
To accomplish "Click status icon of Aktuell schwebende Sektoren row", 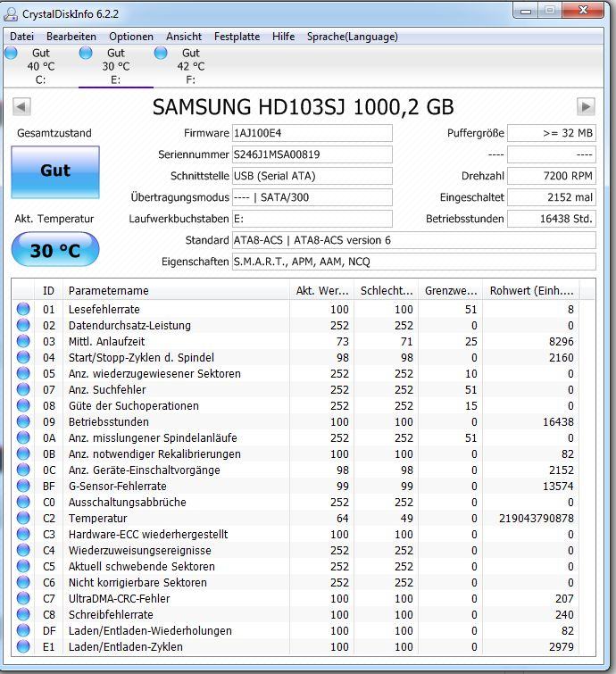I will (x=23, y=566).
